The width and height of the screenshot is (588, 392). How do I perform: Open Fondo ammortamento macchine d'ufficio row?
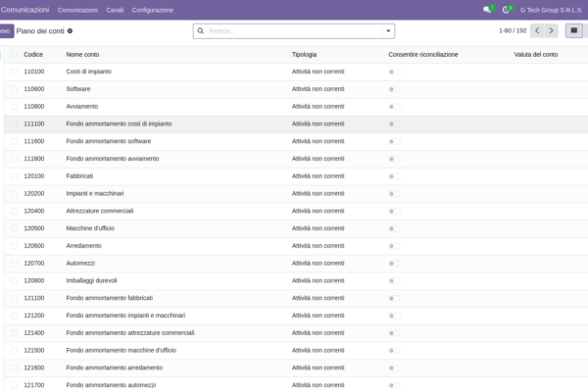296,351
